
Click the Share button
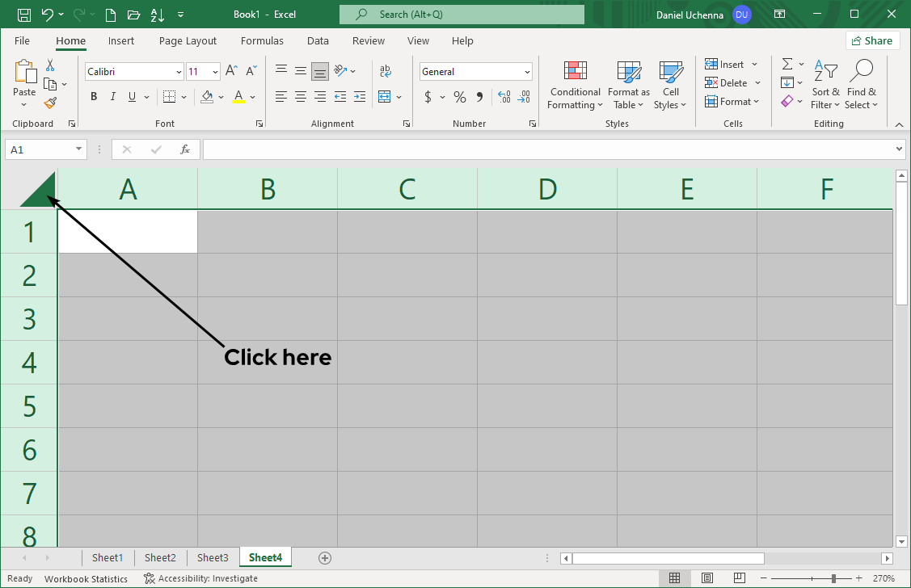coord(872,41)
